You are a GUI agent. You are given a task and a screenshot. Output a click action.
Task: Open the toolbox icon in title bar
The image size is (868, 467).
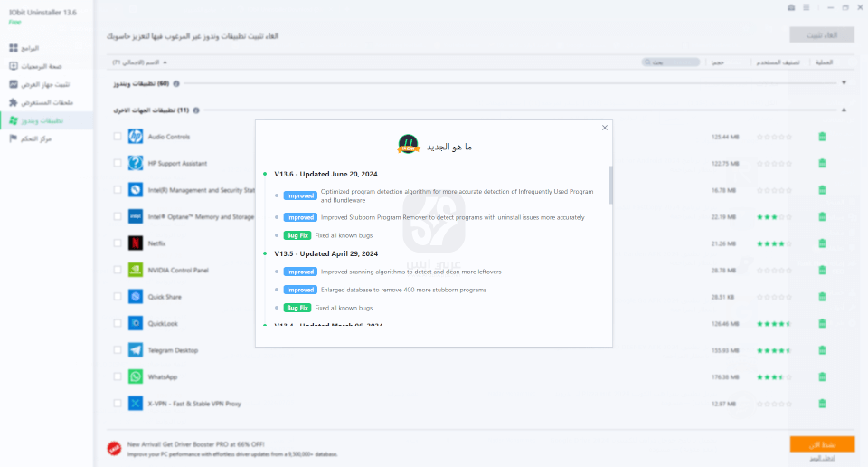coord(791,7)
